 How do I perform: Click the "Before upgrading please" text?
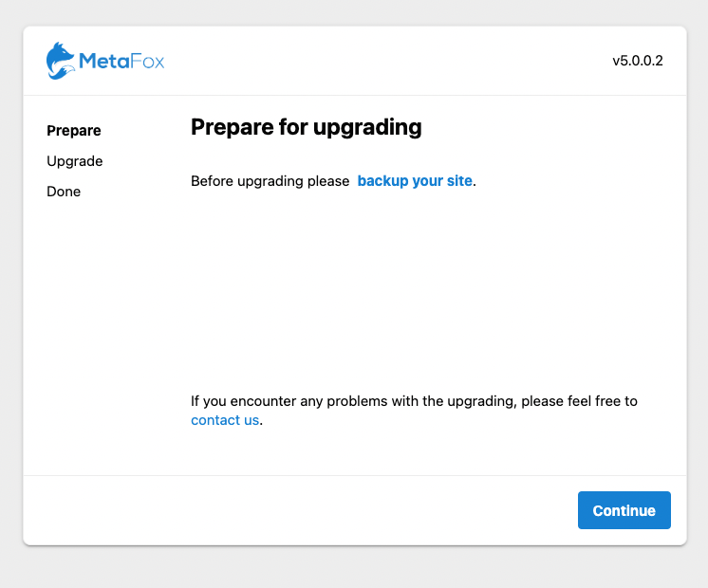click(x=270, y=181)
